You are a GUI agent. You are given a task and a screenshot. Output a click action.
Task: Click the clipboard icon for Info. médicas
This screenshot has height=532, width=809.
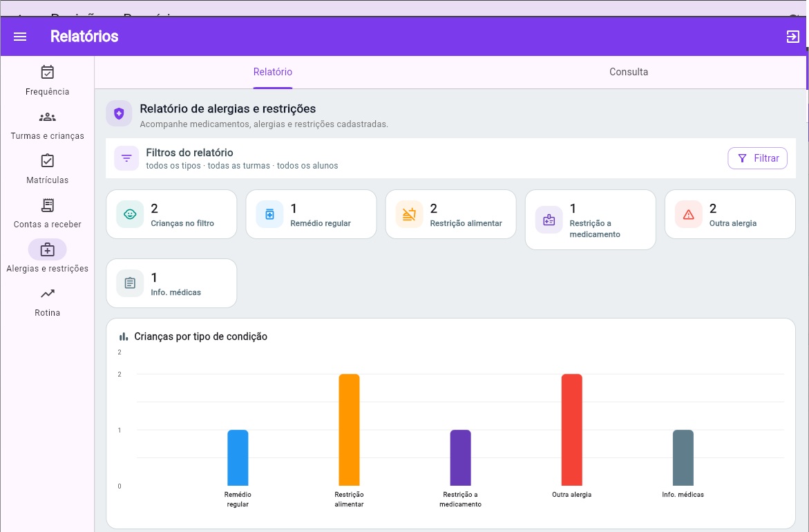pos(130,283)
